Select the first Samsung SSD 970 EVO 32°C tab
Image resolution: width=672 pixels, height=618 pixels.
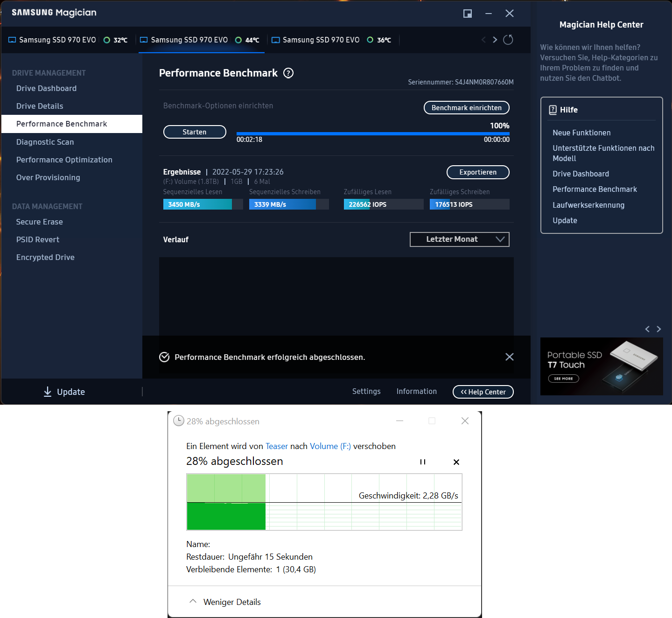pyautogui.click(x=68, y=40)
